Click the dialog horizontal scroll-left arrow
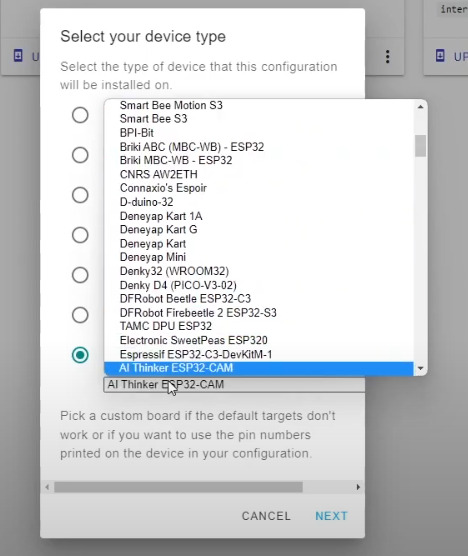The height and width of the screenshot is (556, 468). point(47,487)
